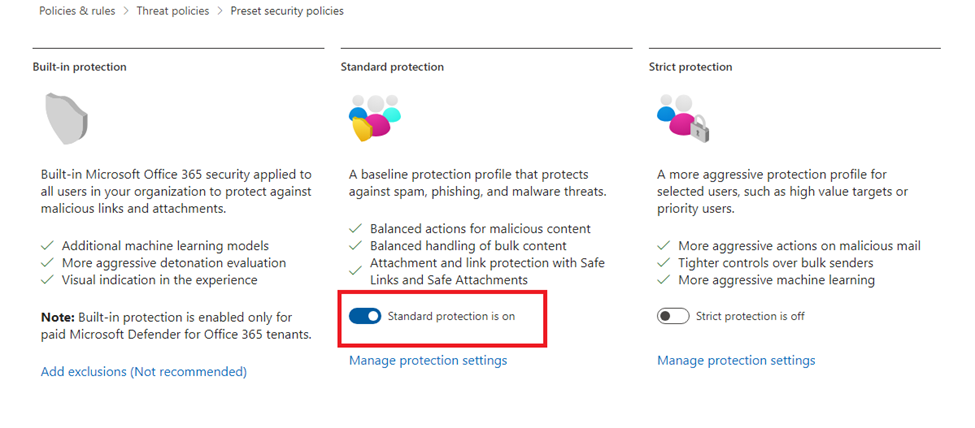
Task: Click checkmark beside Visual indication in the experience
Action: (x=48, y=280)
